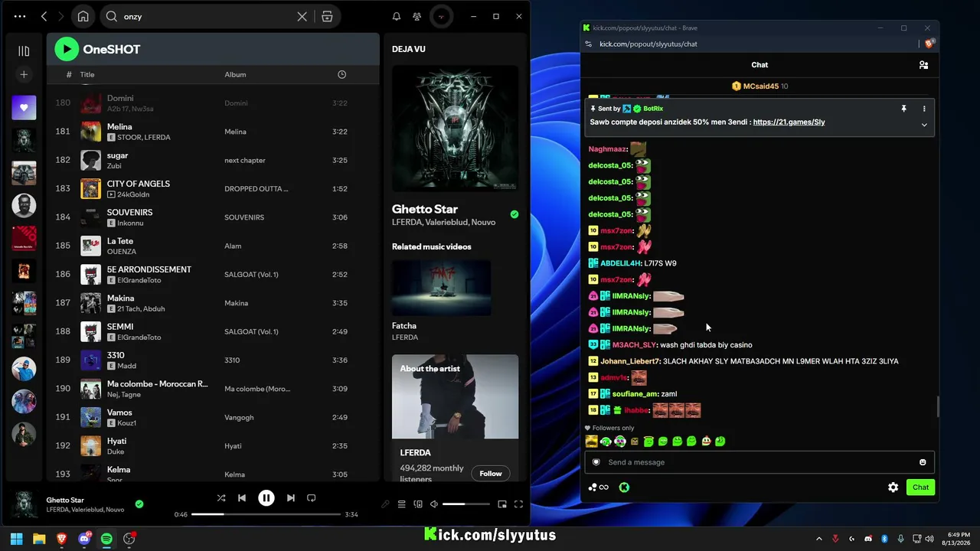Image resolution: width=980 pixels, height=551 pixels.
Task: Open File Explorer from the taskbar
Action: coord(39,539)
